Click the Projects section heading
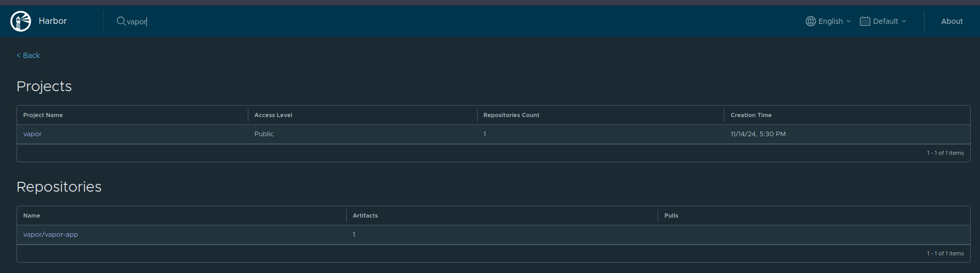Screen dimensions: 980x273 pyautogui.click(x=44, y=87)
